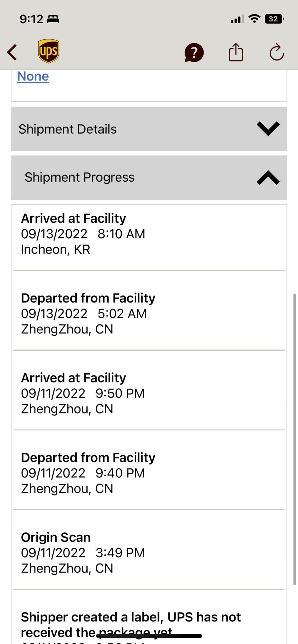Screen dimensions: 298x644
Task: Tap the home indicator bar
Action: click(x=149, y=636)
